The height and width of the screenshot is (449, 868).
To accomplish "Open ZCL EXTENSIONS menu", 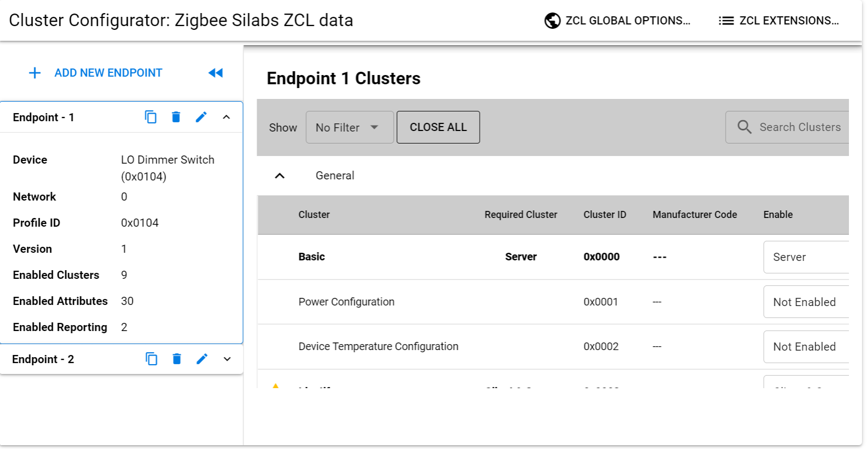I will (x=779, y=21).
